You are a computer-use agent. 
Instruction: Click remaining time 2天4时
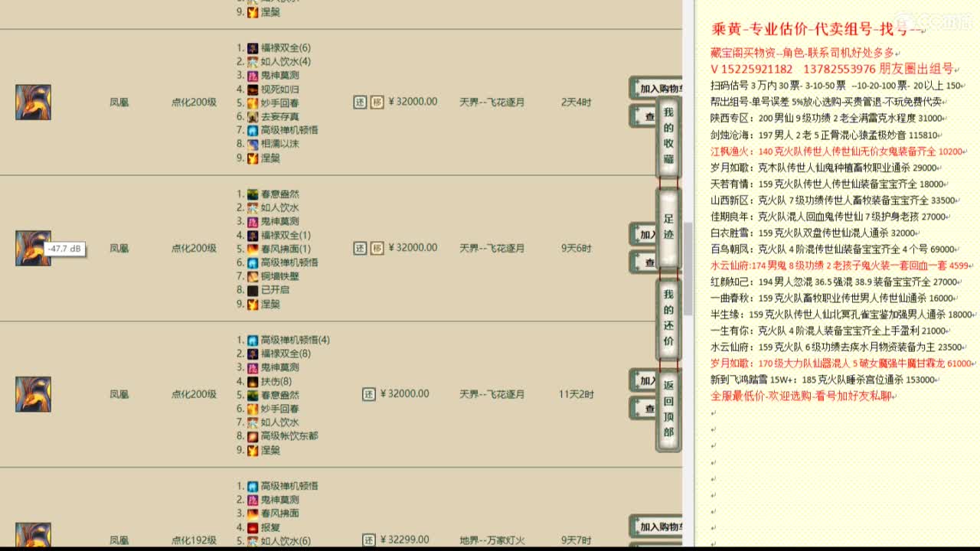click(577, 102)
